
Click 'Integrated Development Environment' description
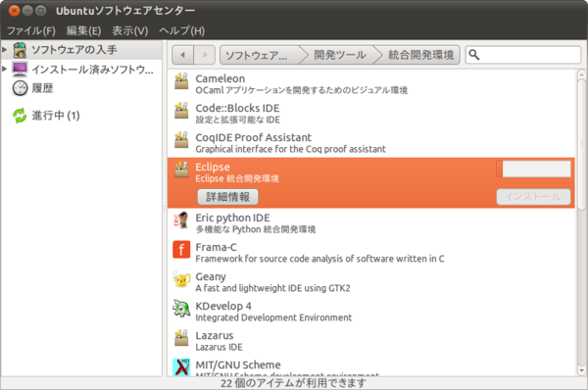[x=273, y=317]
